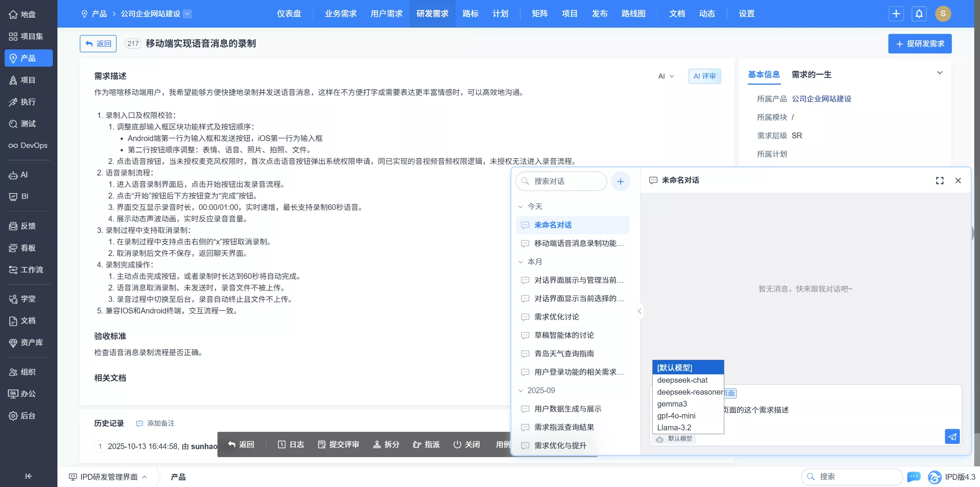Collapse the left sidebar with arrow icon
This screenshot has height=487, width=980.
point(28,476)
